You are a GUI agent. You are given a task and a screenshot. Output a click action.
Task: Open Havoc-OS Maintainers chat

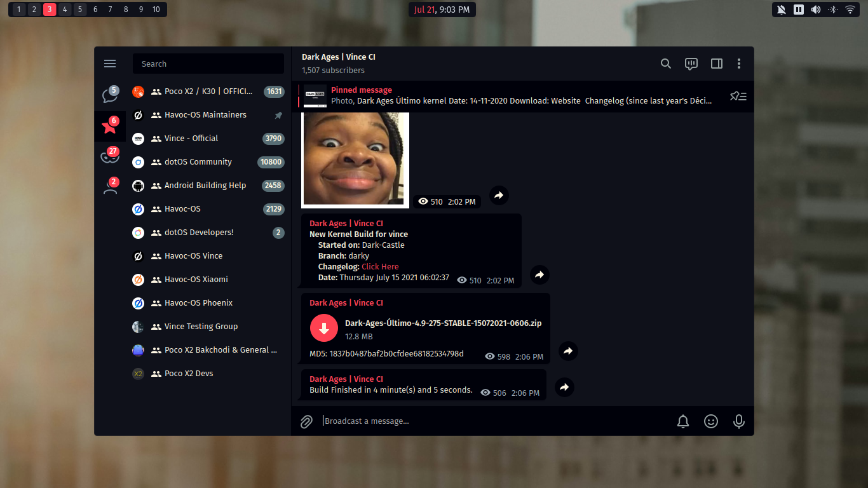[208, 115]
